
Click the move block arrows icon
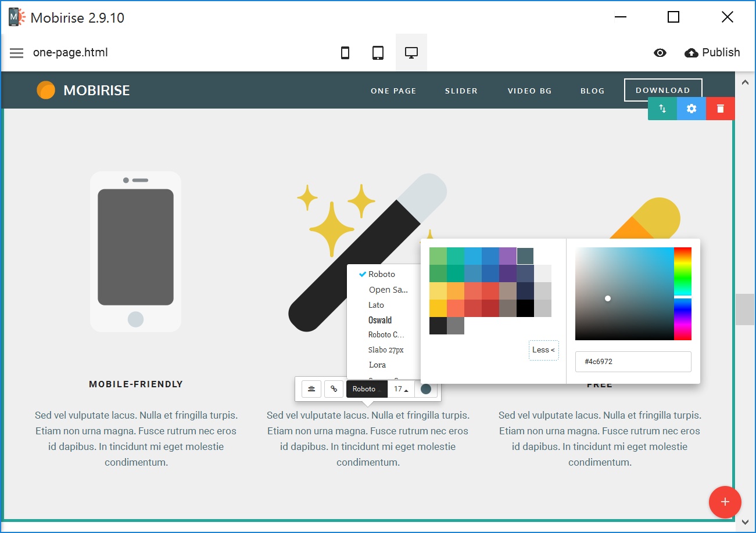tap(662, 109)
